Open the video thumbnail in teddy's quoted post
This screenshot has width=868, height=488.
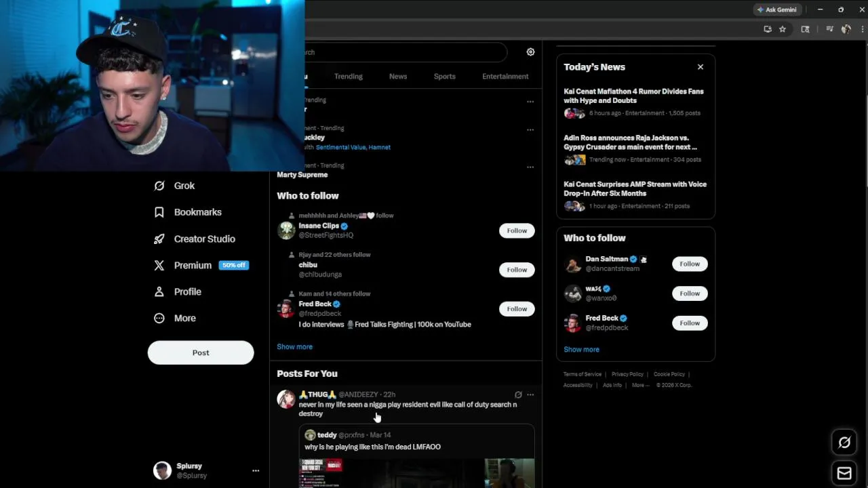click(417, 473)
